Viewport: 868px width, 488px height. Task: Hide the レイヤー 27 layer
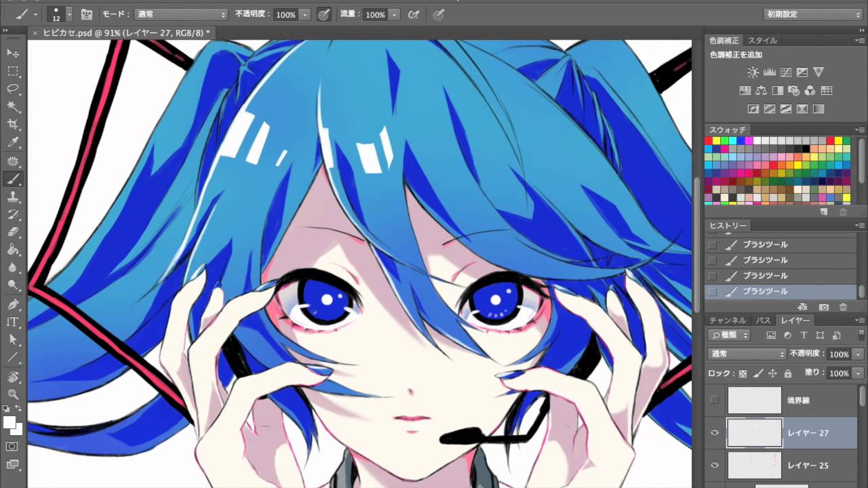point(714,432)
